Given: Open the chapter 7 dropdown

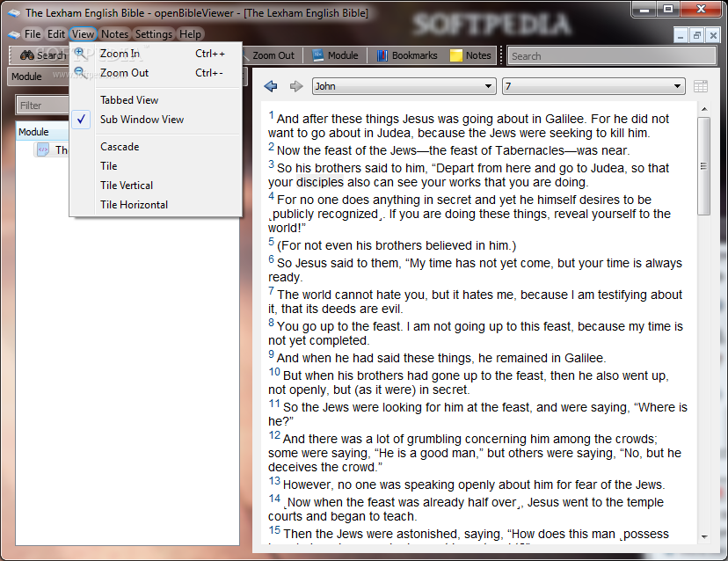Looking at the screenshot, I should [593, 86].
